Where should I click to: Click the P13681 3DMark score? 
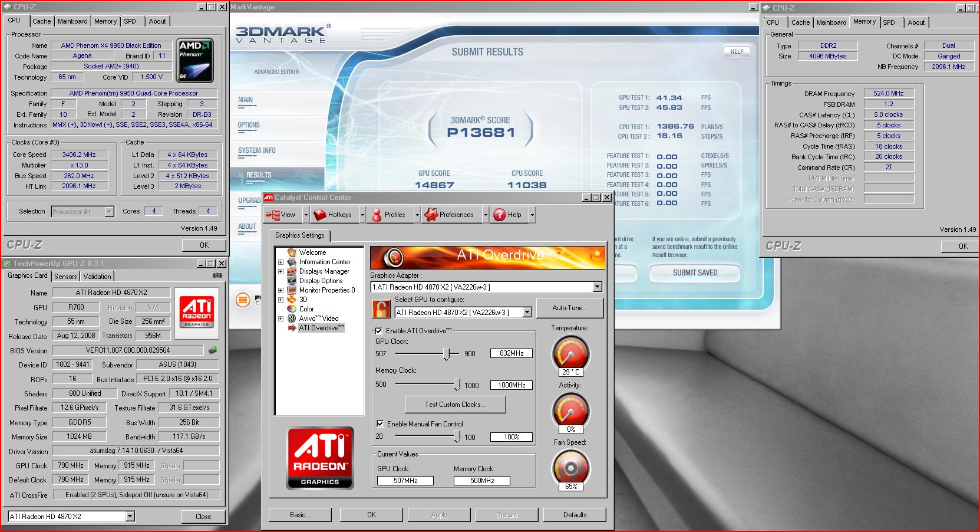(x=481, y=132)
